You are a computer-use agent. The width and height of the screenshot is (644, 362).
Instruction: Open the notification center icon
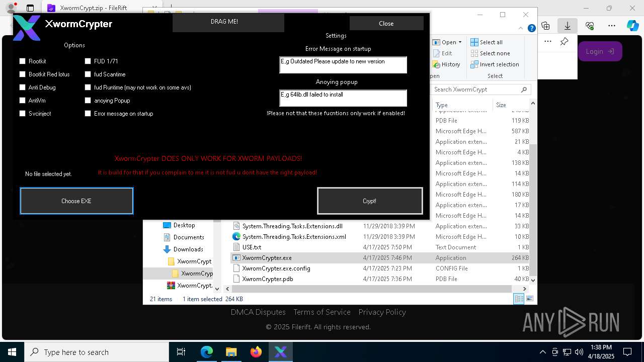click(x=627, y=352)
